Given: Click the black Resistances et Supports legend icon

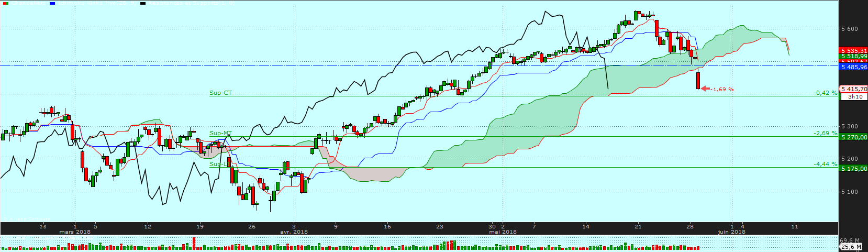Looking at the screenshot, I should 143,3.
